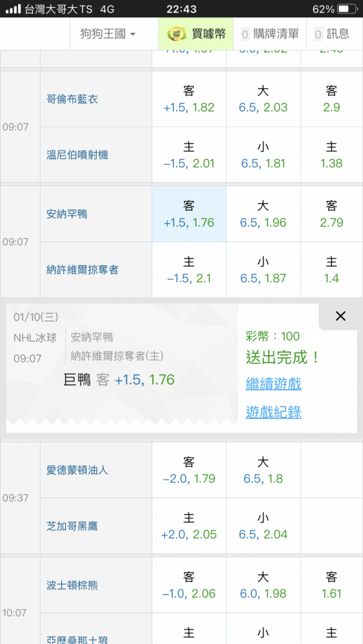Screen dimensions: 363x644
Task: Open 安納罕鴨 team link
Action: 67,214
